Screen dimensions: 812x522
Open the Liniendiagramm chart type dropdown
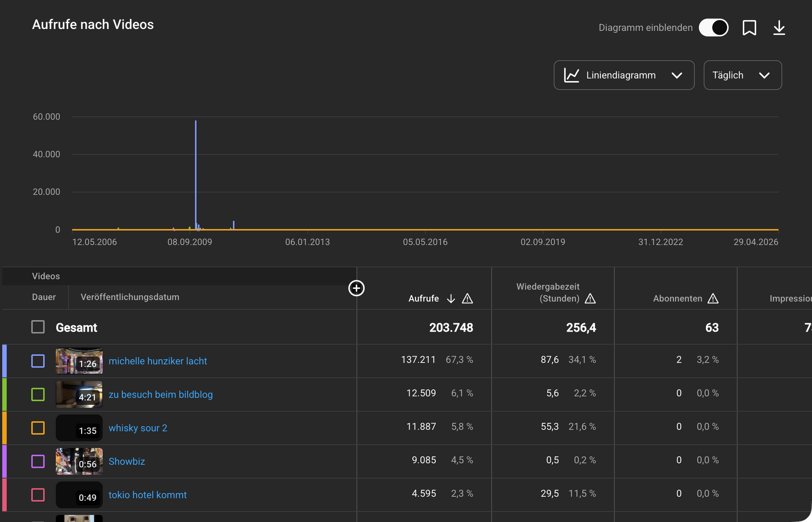(624, 75)
